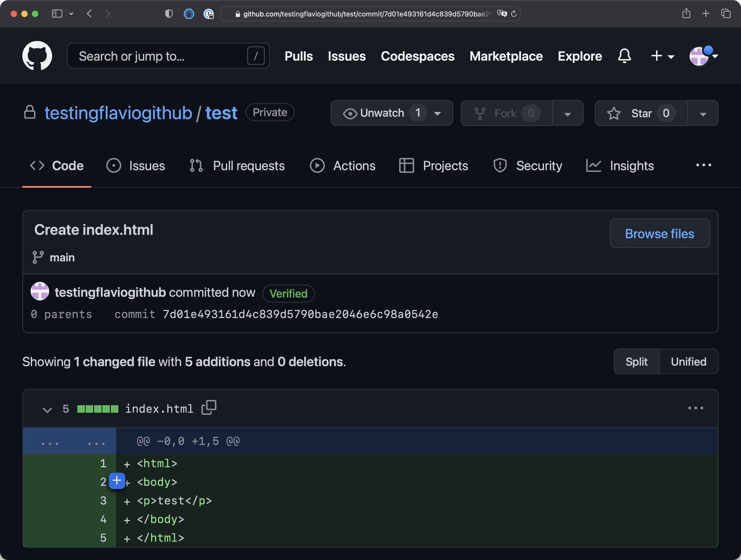Copy index.html file path icon
The image size is (741, 560).
[209, 408]
